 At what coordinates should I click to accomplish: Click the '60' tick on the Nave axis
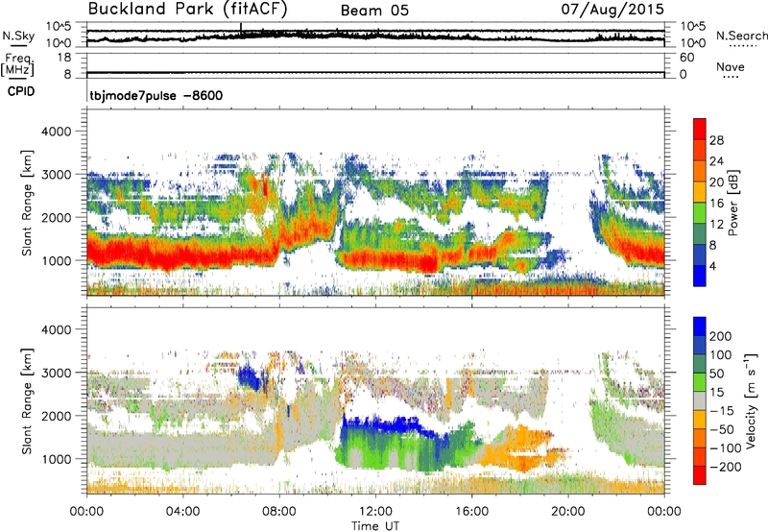686,58
